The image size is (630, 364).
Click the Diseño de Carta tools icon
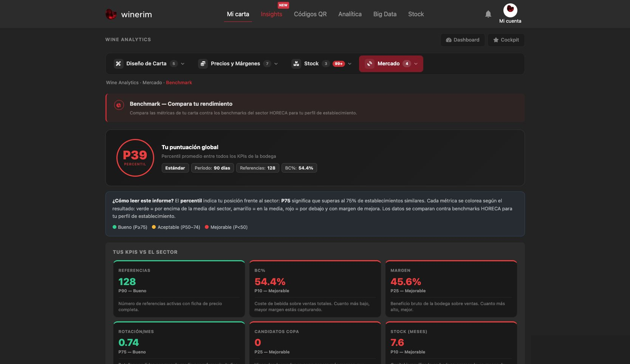click(x=118, y=63)
